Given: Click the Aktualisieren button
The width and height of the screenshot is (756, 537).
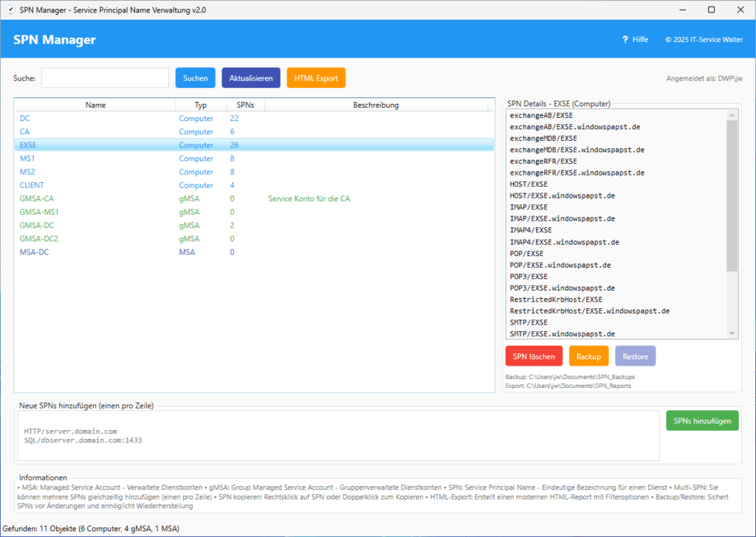Looking at the screenshot, I should (251, 77).
